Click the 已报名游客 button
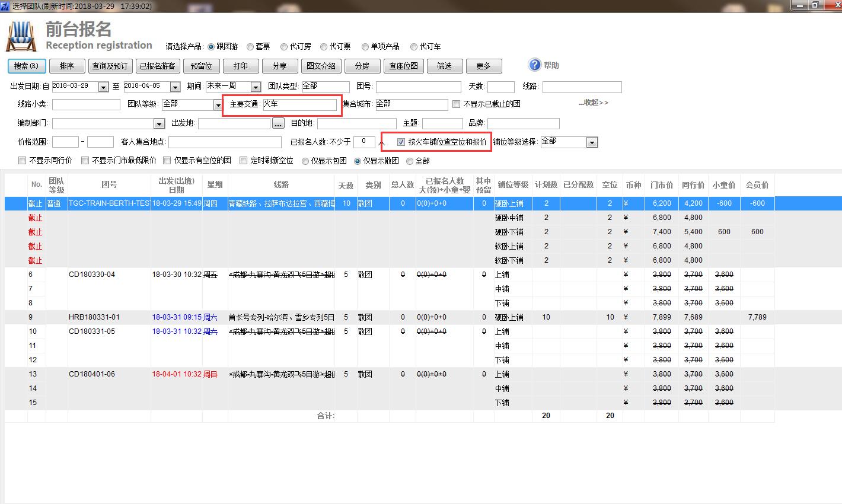Image resolution: width=842 pixels, height=504 pixels. pos(157,66)
